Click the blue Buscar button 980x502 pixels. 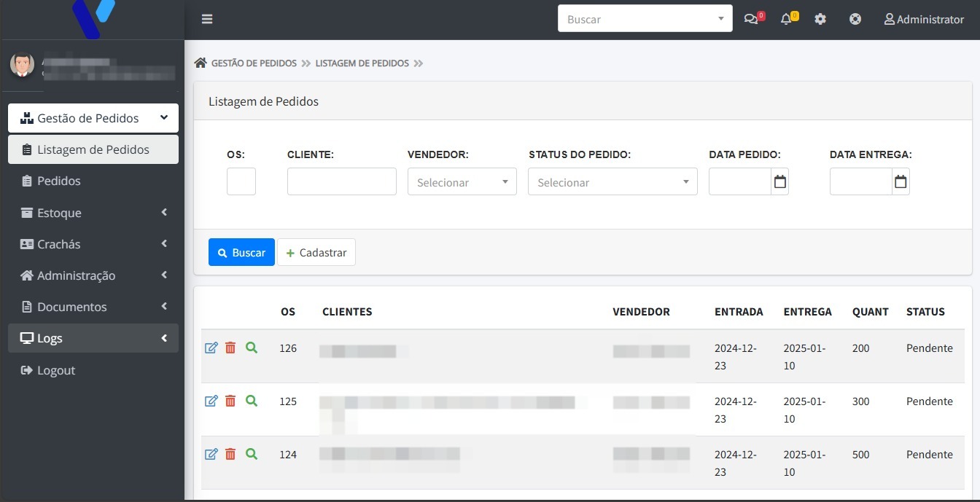241,252
